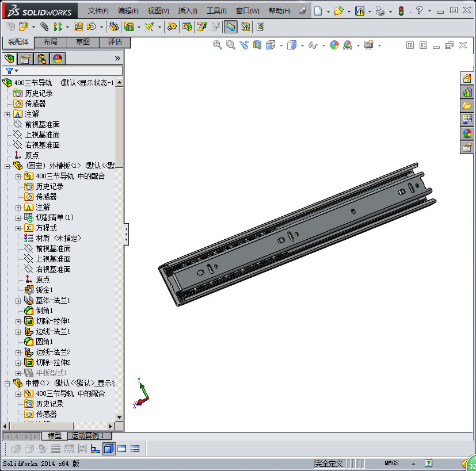This screenshot has width=476, height=471.
Task: Click the Exploded View icon
Action: [201, 26]
